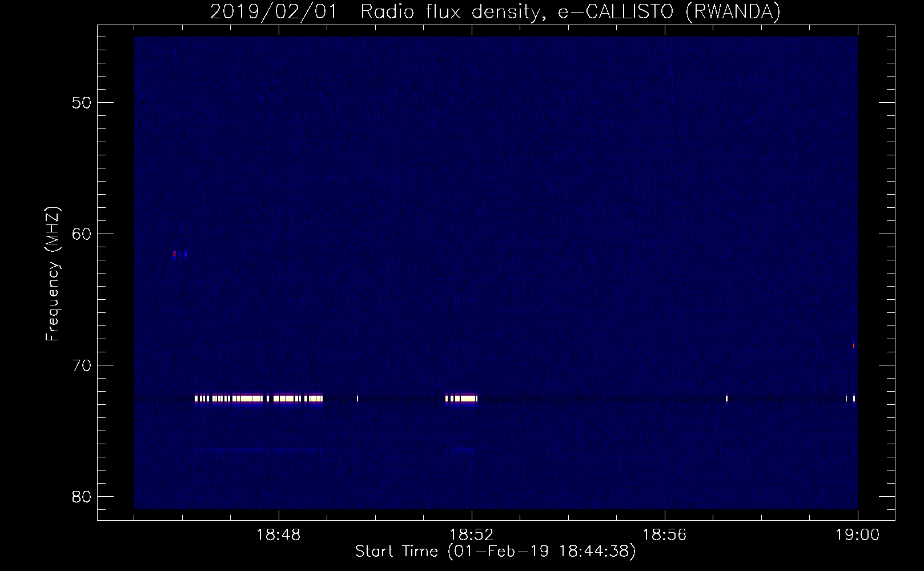Click the '18:48' time tick label
Image resolution: width=924 pixels, height=571 pixels.
tap(279, 535)
